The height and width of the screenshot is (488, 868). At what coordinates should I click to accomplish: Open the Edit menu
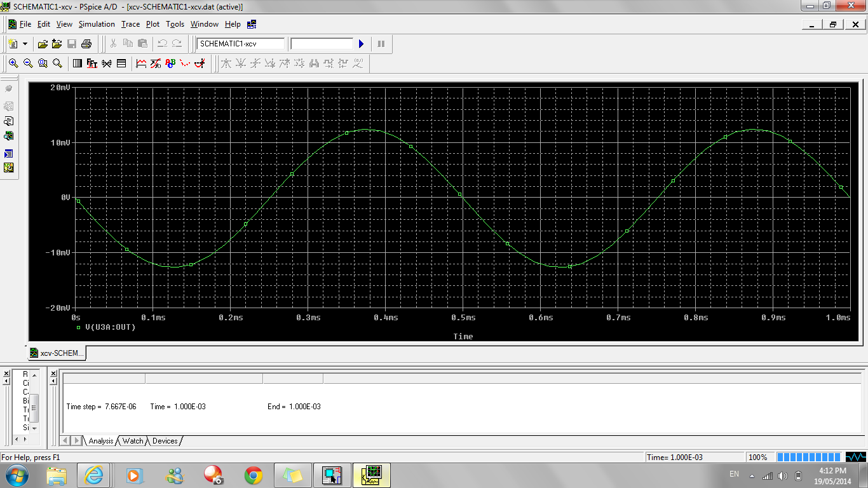(44, 24)
